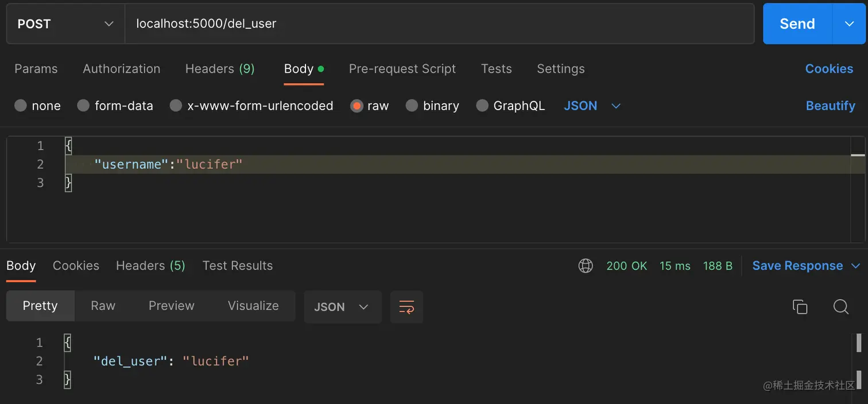The image size is (868, 404).
Task: Click the opening brace on request line 1
Action: (68, 146)
